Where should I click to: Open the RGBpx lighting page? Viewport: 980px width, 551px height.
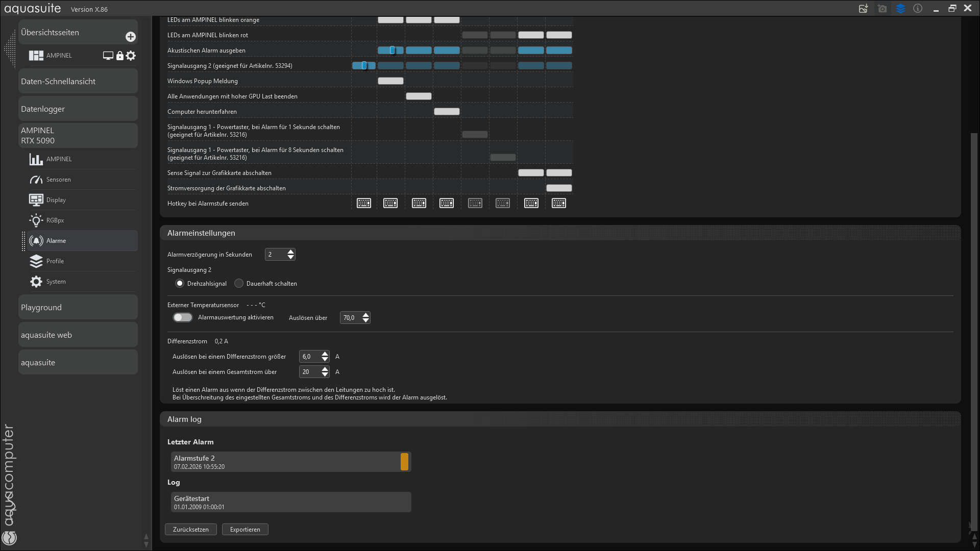click(x=55, y=220)
